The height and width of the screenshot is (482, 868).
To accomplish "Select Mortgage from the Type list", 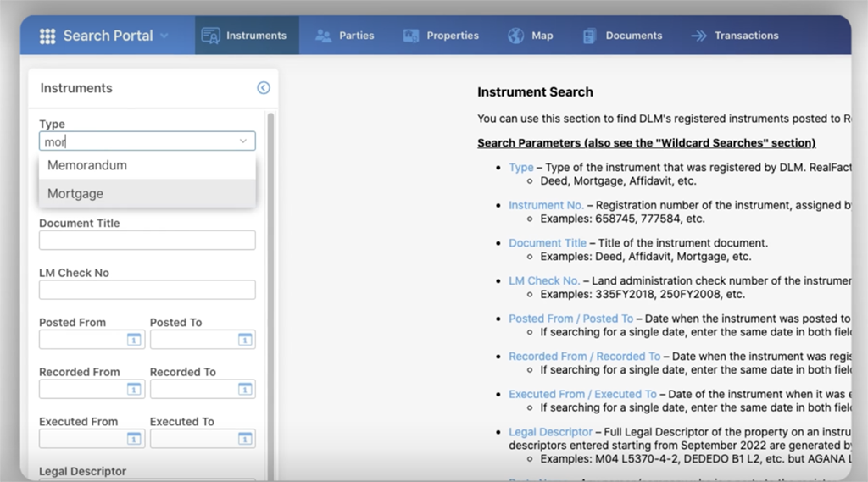I will [75, 193].
